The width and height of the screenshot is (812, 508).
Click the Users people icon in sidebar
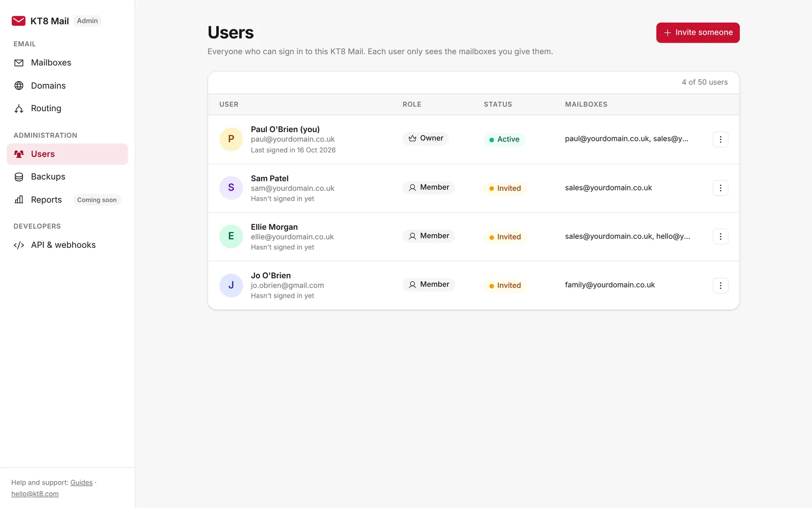pyautogui.click(x=19, y=154)
